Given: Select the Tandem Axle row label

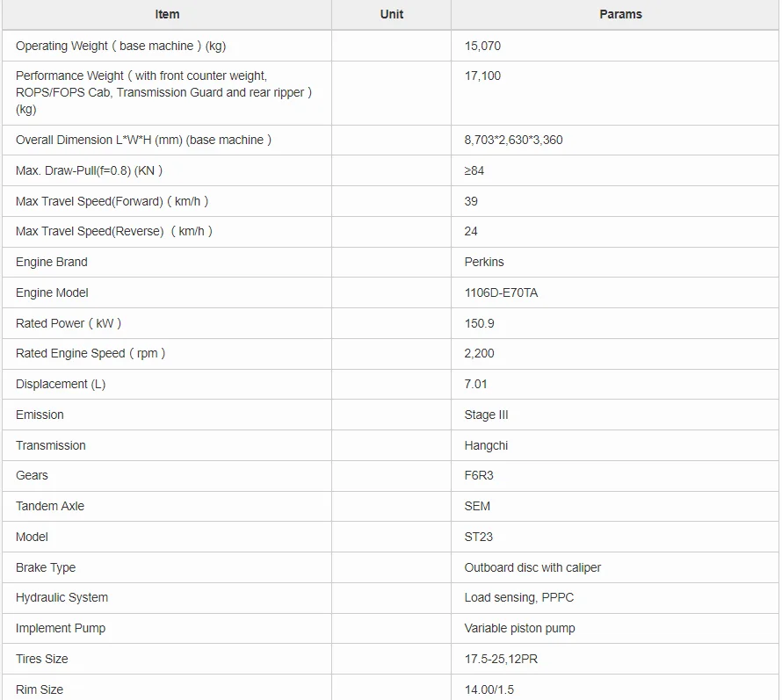Looking at the screenshot, I should pos(50,506).
